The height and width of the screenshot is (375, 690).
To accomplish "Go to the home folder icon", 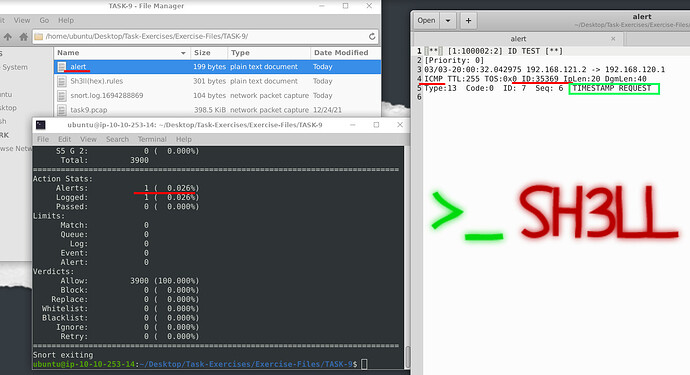I will tap(24, 37).
